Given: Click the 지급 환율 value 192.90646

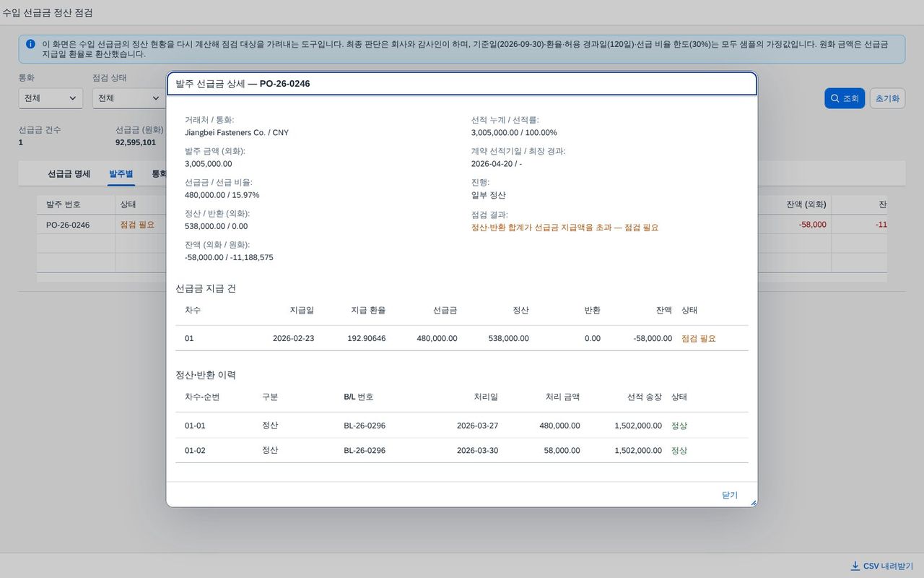Looking at the screenshot, I should (x=367, y=338).
